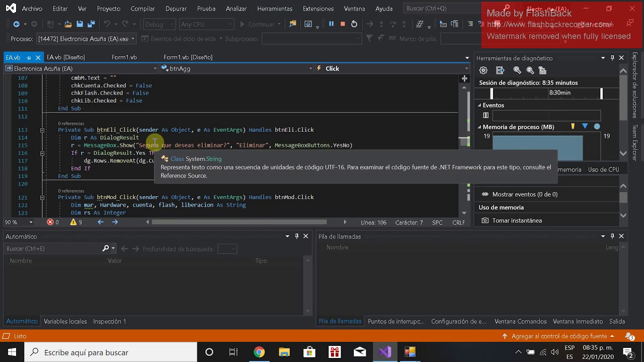Viewport: 644px width, 362px height.
Task: Stop debugging with the red square
Action: click(x=343, y=24)
